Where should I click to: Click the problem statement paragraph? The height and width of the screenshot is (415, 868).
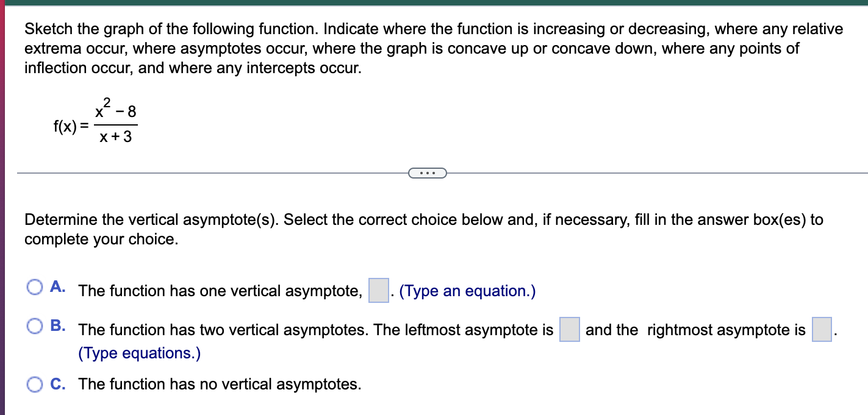(x=427, y=48)
